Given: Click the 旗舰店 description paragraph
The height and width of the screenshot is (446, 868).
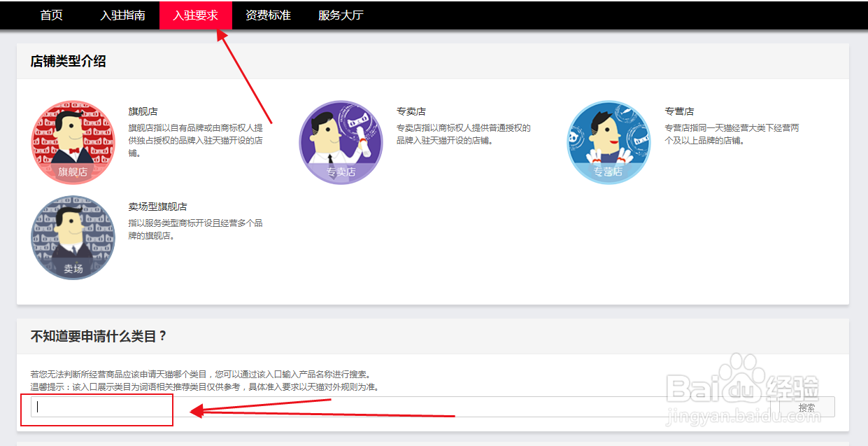Looking at the screenshot, I should (x=196, y=141).
